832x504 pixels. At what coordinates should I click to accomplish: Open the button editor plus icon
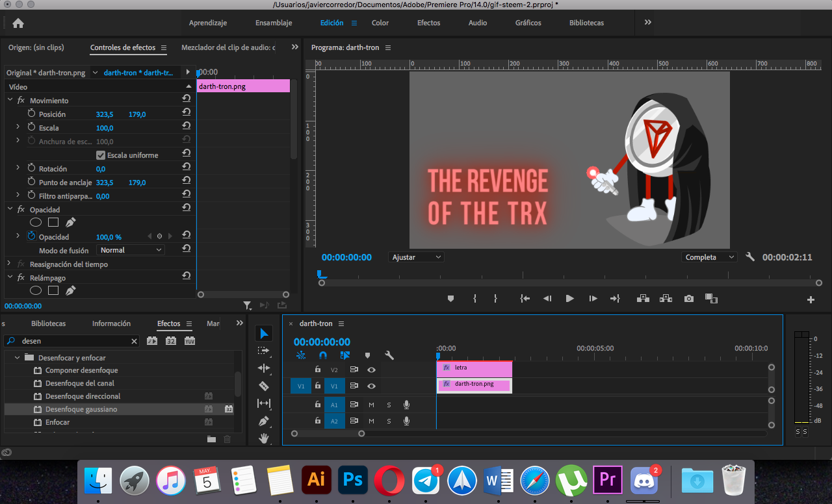coord(811,299)
